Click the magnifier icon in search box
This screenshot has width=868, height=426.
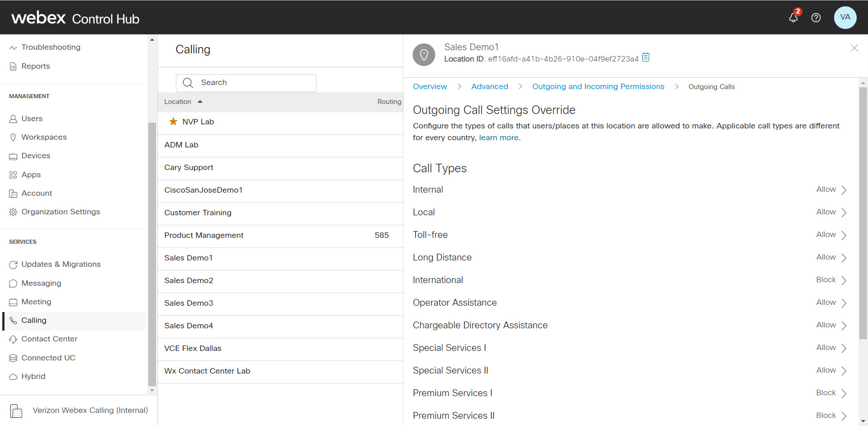point(188,83)
